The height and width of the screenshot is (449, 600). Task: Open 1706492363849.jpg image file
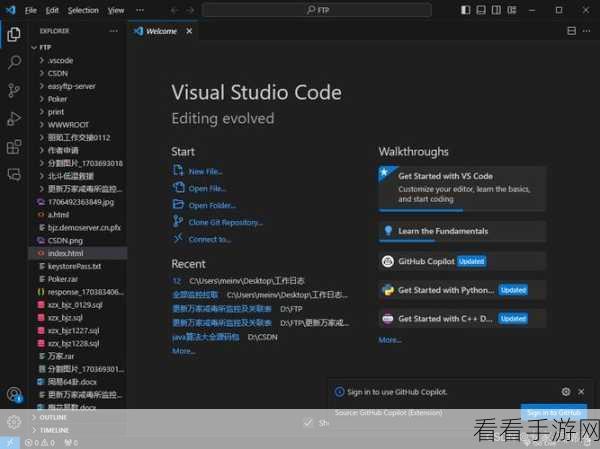pos(78,202)
